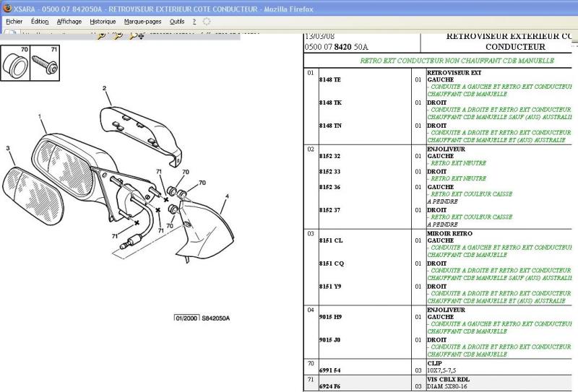The height and width of the screenshot is (392, 578).
Task: Select part number 9015 J0
Action: 329,340
